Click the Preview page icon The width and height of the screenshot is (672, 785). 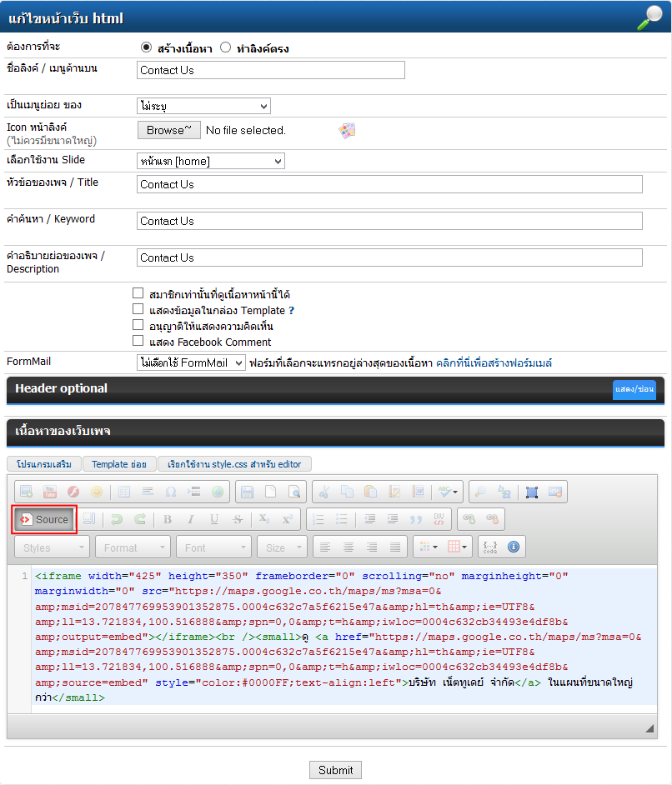click(x=294, y=492)
